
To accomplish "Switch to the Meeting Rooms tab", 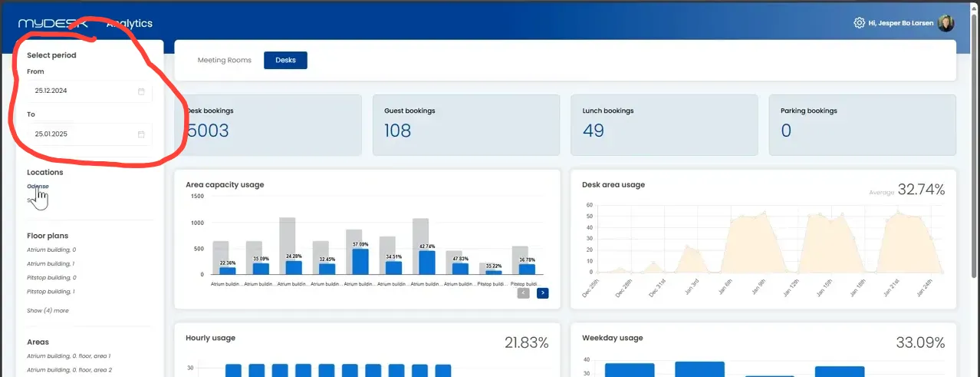I will pos(225,60).
